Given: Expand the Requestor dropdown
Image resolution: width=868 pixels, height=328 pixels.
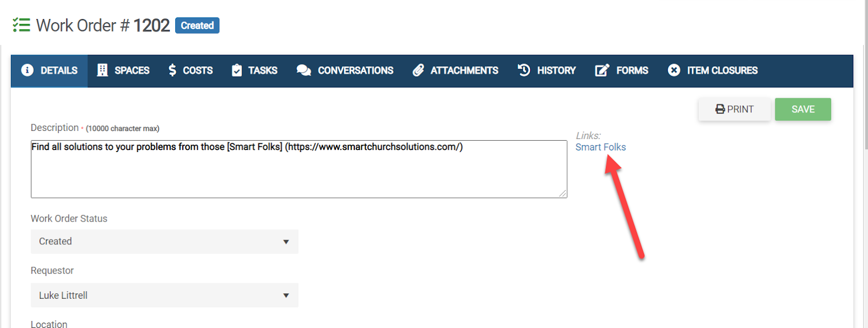Looking at the screenshot, I should pos(164,295).
